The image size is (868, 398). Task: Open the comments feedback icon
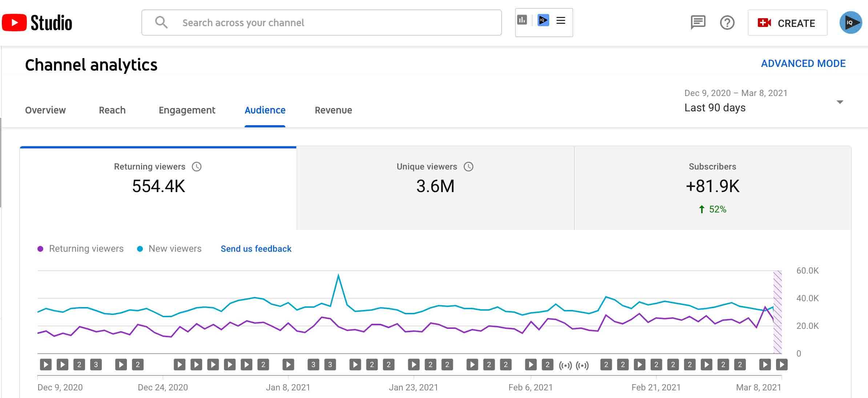pyautogui.click(x=698, y=23)
